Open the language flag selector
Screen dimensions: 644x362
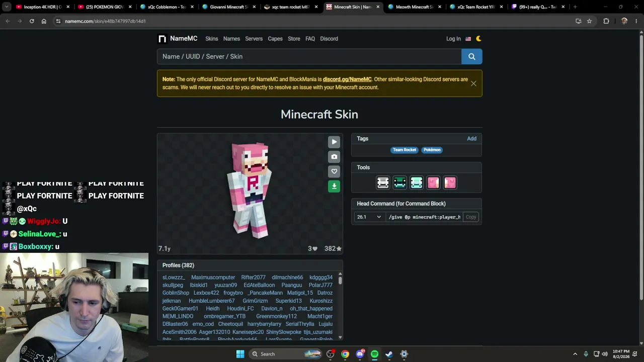click(x=468, y=39)
